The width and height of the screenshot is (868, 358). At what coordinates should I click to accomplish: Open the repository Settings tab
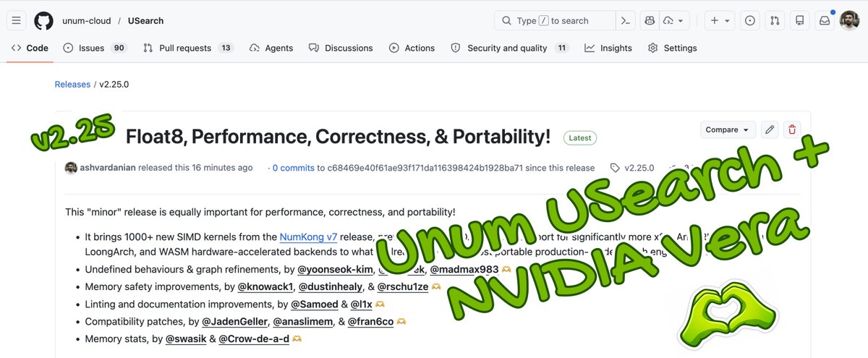pos(673,48)
